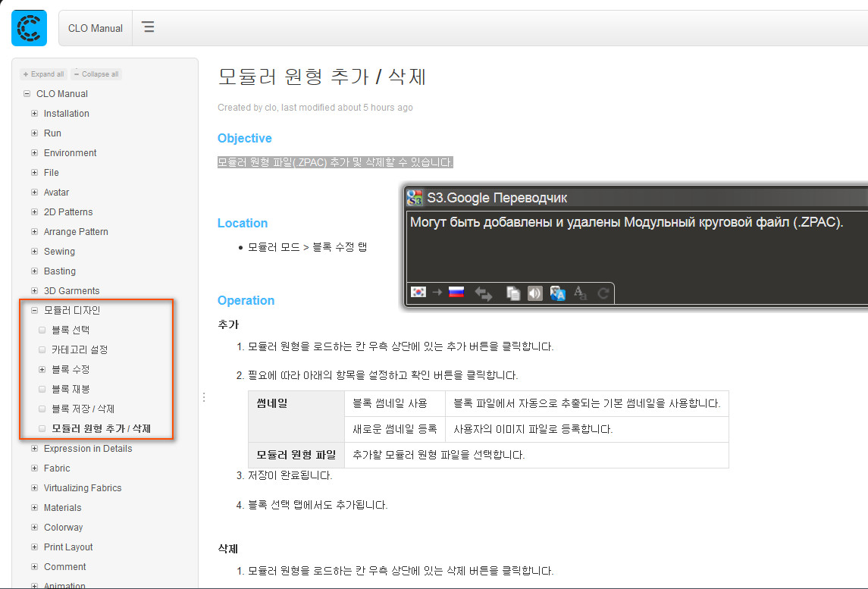Screen dimensions: 868x589
Task: Expand the Comment tree node
Action: [x=34, y=567]
